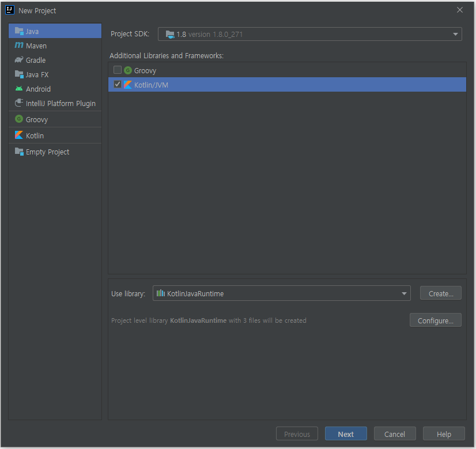The height and width of the screenshot is (449, 476).
Task: Click the 'Groovy' text in frameworks list
Action: click(145, 71)
